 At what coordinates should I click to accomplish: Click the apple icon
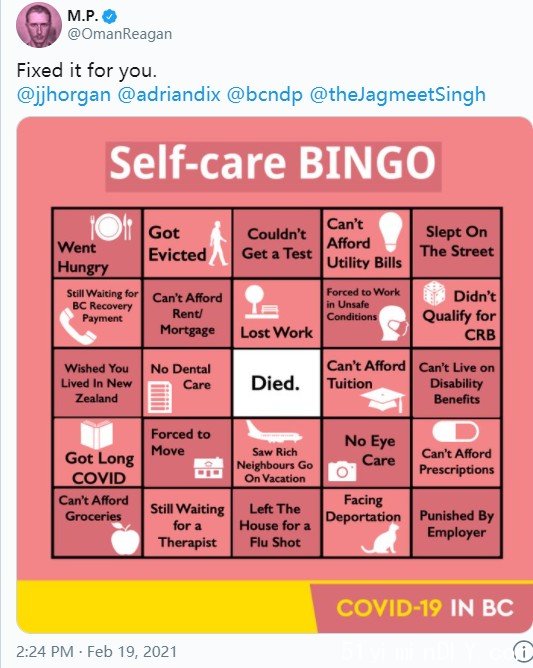[x=125, y=539]
